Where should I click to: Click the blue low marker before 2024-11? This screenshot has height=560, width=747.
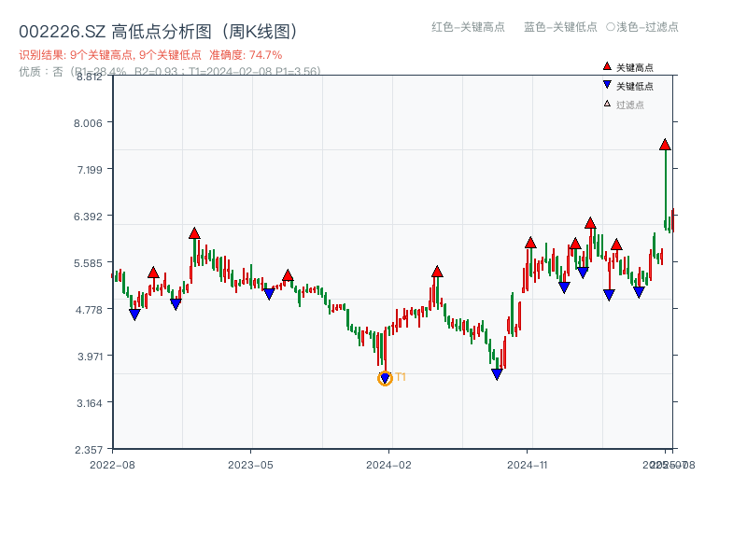[x=497, y=374]
